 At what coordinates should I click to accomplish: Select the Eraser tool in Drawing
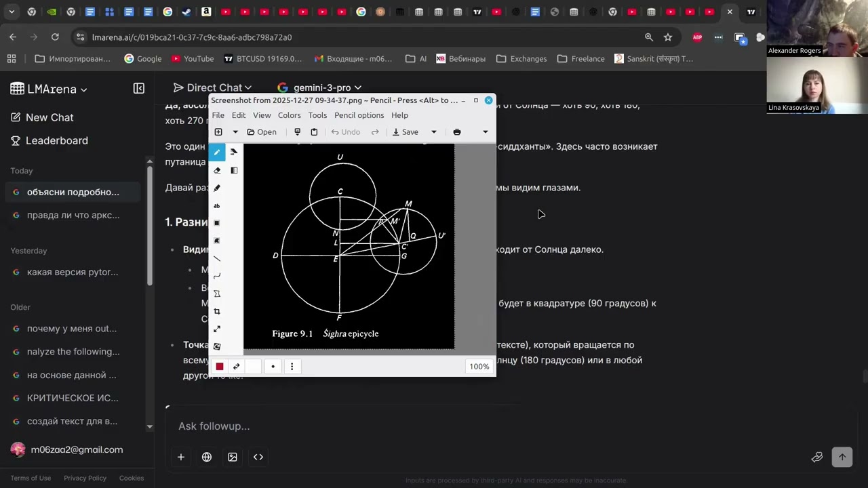tap(217, 170)
